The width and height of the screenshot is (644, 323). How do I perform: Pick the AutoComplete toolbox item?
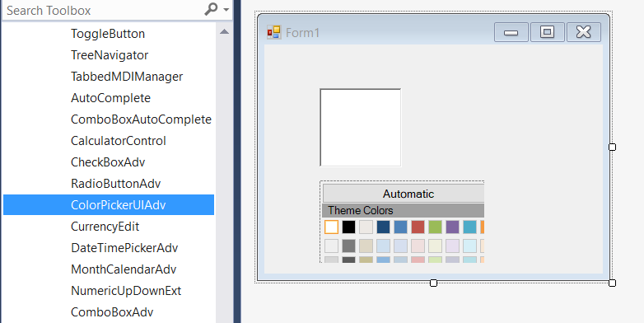click(x=110, y=98)
